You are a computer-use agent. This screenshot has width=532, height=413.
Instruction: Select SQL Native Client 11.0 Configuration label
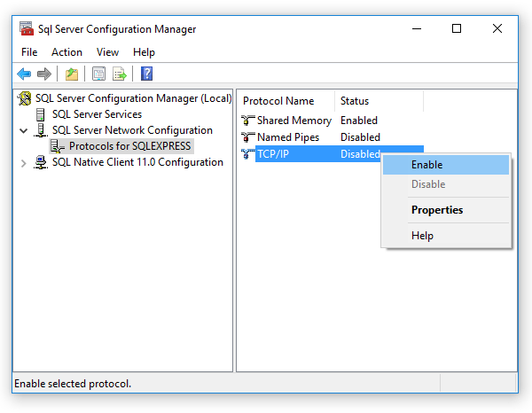137,162
